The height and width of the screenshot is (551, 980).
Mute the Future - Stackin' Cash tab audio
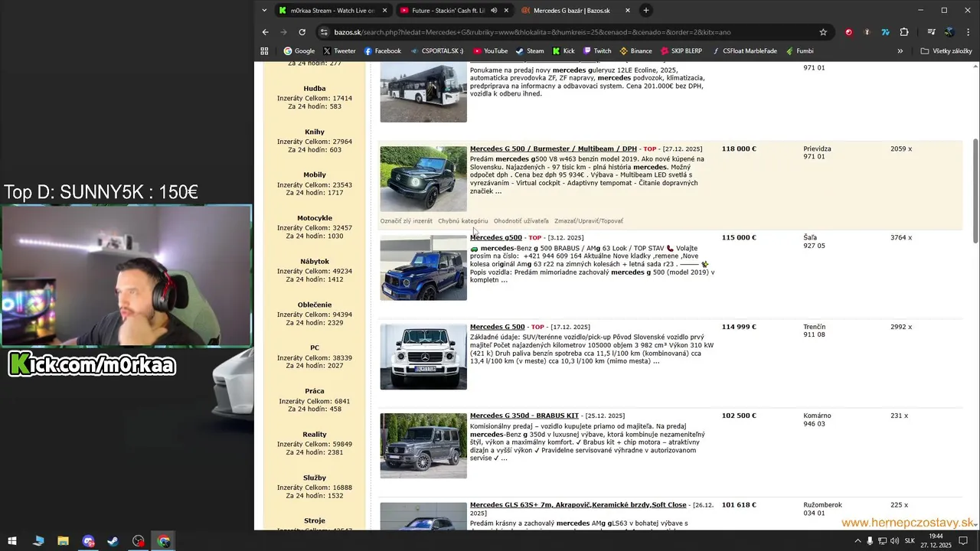(x=494, y=11)
